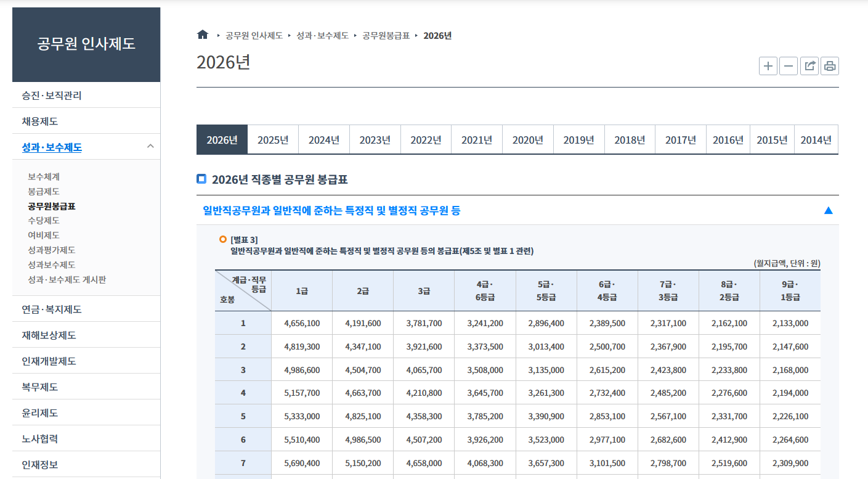Click the blue square icon beside 직종별 공무원 봉급표
The width and height of the screenshot is (868, 479).
[x=200, y=179]
